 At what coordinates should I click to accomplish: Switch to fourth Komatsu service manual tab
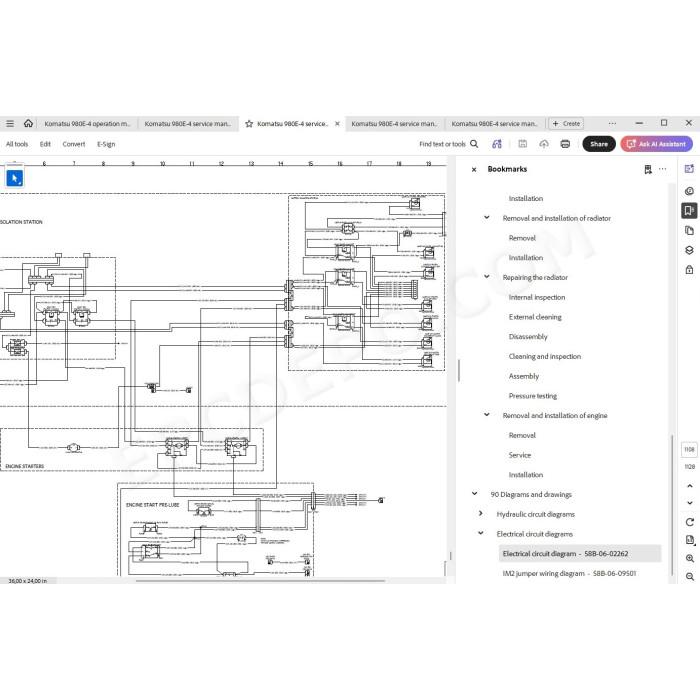(395, 124)
